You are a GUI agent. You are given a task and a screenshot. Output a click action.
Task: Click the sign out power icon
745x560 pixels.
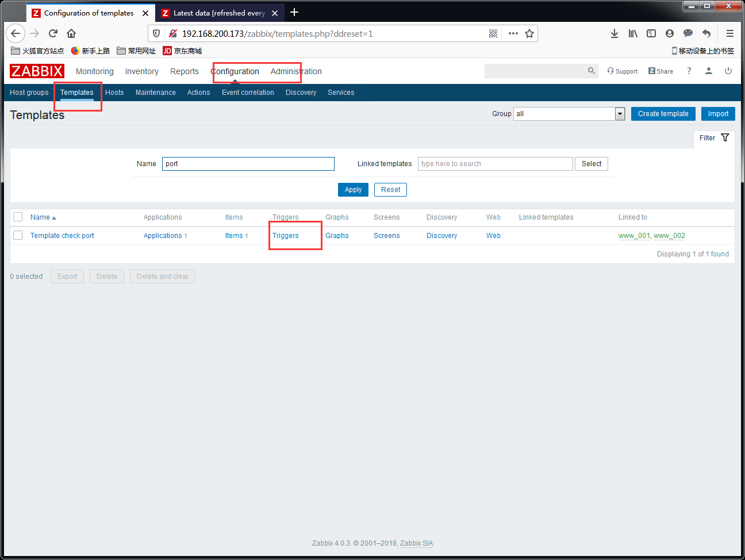click(728, 71)
